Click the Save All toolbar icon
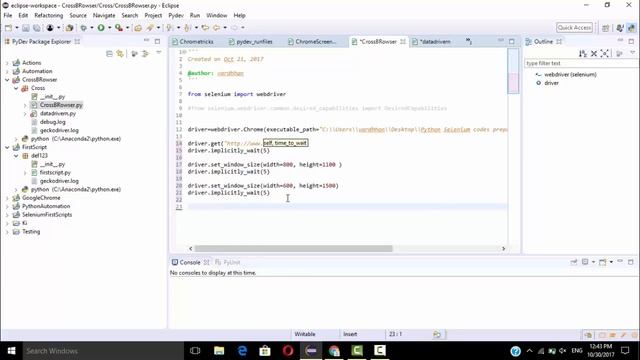This screenshot has height=360, width=640. coord(37,28)
